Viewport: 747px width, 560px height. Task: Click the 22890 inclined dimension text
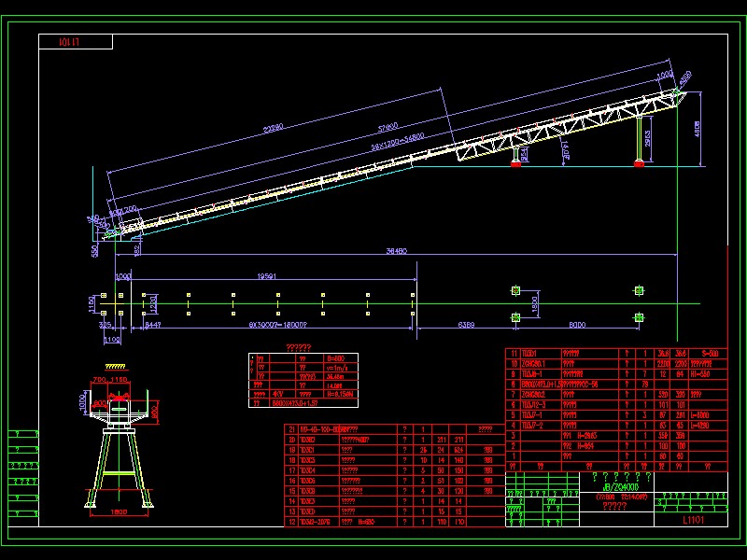click(273, 128)
